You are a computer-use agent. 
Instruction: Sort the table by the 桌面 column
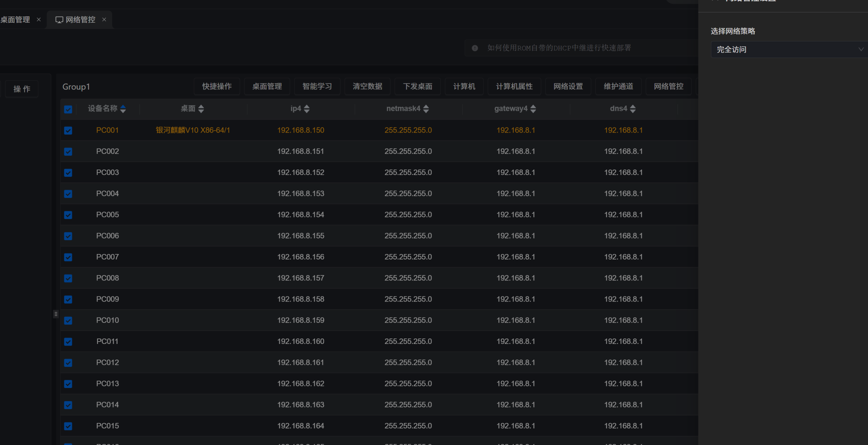pos(201,109)
